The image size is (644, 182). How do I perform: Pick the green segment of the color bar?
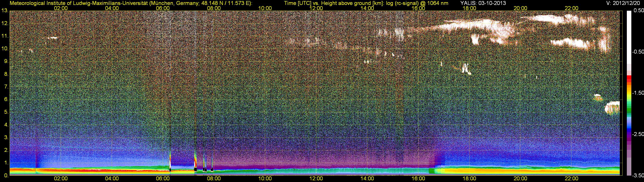629,110
